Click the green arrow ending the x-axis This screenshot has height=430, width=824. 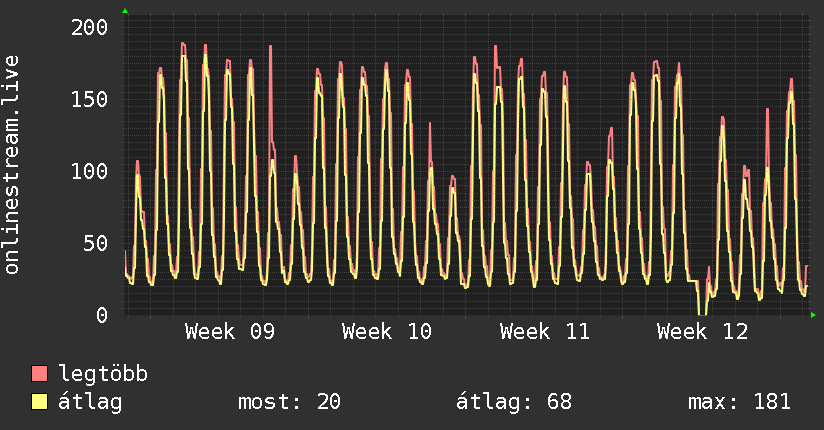point(813,315)
